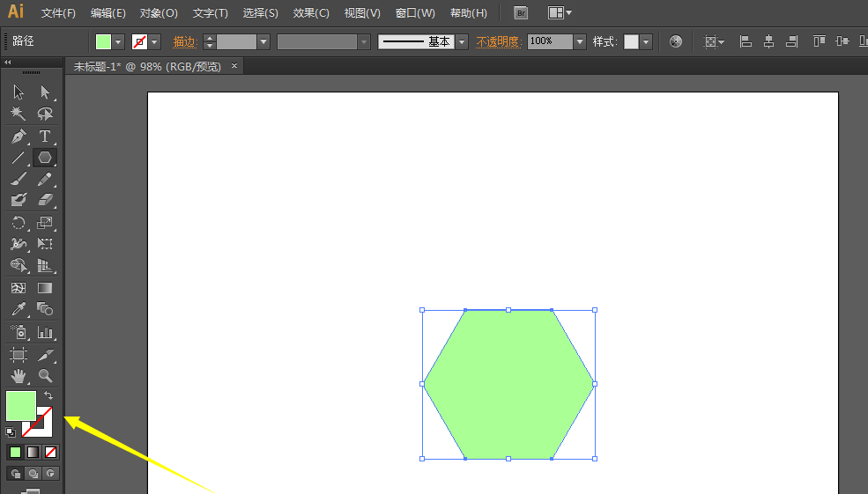Set fill to None in toolbox

pyautogui.click(x=51, y=452)
